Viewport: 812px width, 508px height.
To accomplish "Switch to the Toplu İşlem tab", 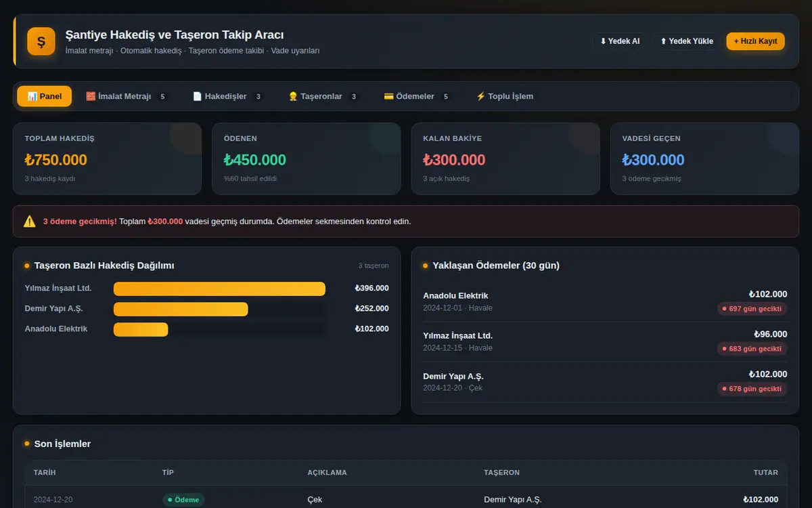I will [505, 96].
